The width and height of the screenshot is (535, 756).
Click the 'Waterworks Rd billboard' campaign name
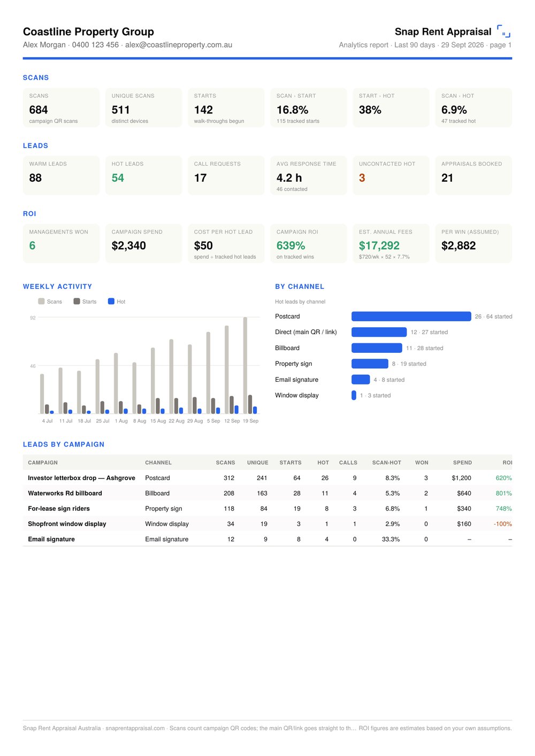(x=65, y=493)
